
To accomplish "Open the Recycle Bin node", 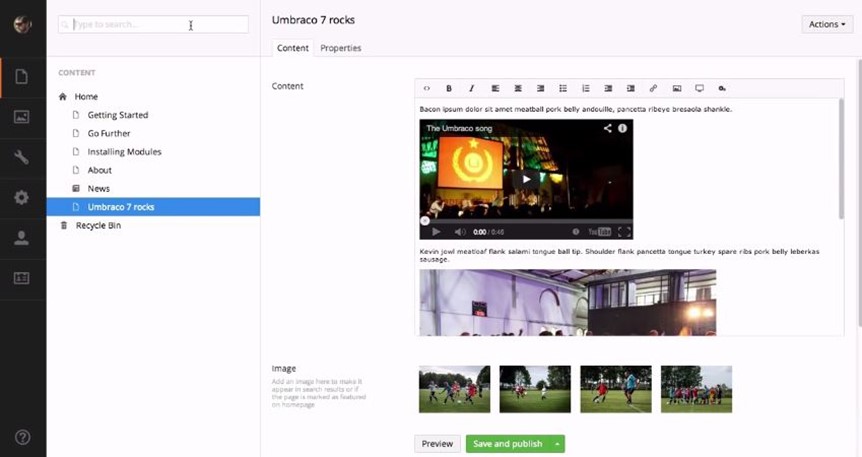I will click(98, 225).
